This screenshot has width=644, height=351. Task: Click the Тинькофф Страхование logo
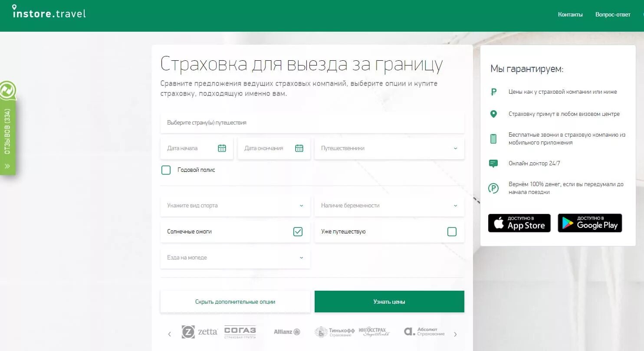(335, 332)
